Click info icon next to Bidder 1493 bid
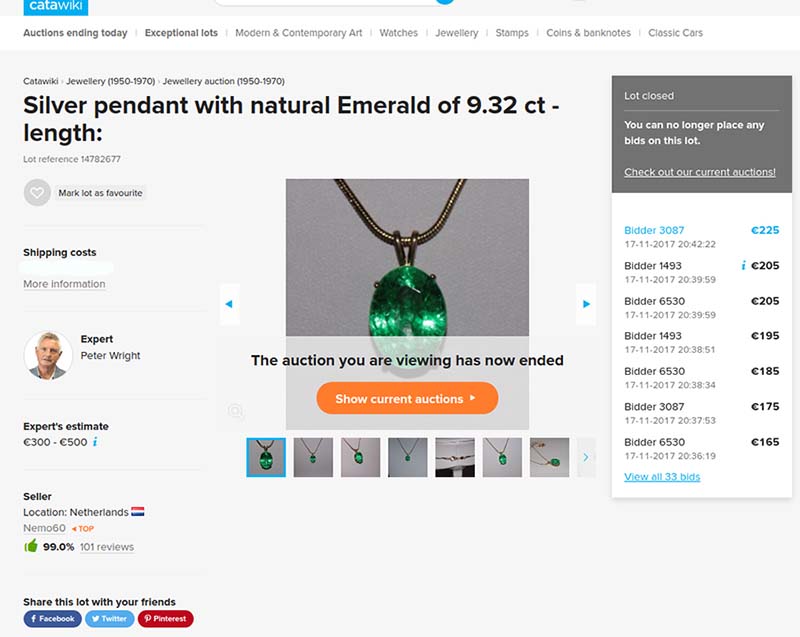The image size is (800, 637). (x=743, y=265)
